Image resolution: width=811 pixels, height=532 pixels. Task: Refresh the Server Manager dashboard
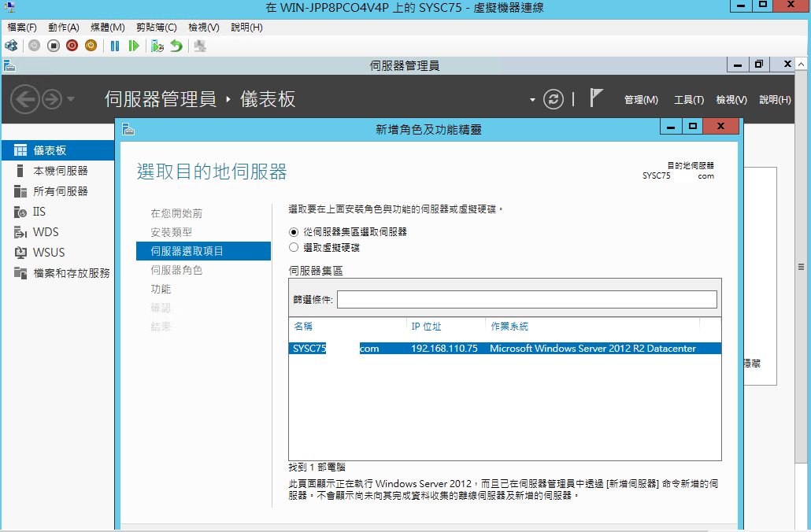point(553,98)
